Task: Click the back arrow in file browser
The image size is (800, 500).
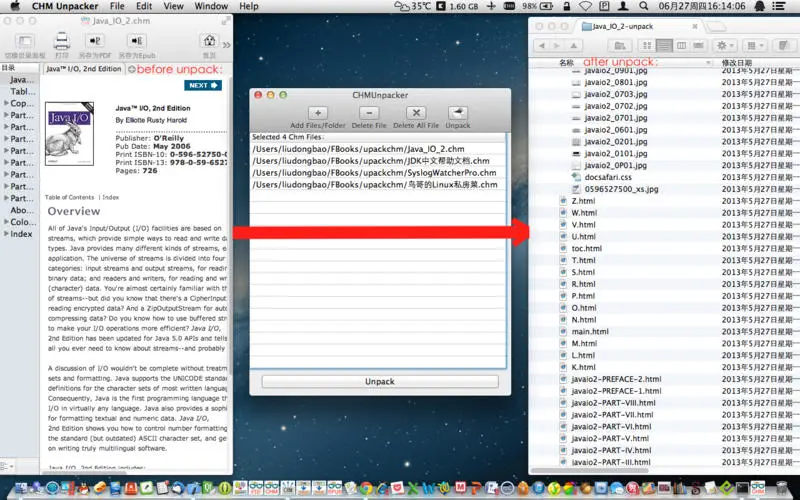Action: tap(542, 45)
